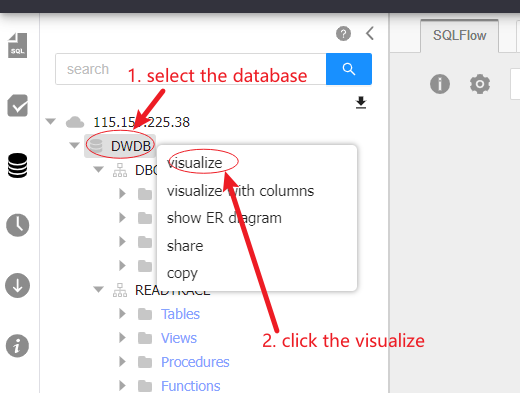Click the blue search magnifier button
Image resolution: width=520 pixels, height=393 pixels.
tap(349, 69)
